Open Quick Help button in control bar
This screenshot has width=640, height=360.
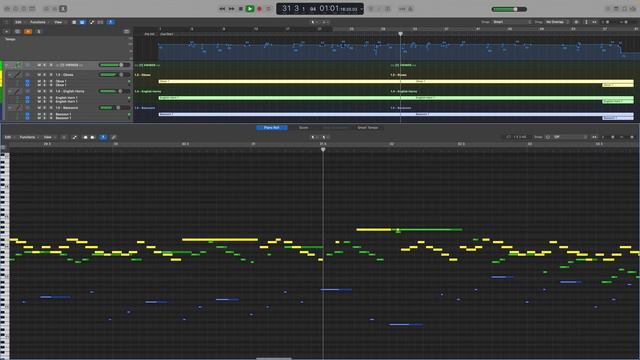coord(24,9)
